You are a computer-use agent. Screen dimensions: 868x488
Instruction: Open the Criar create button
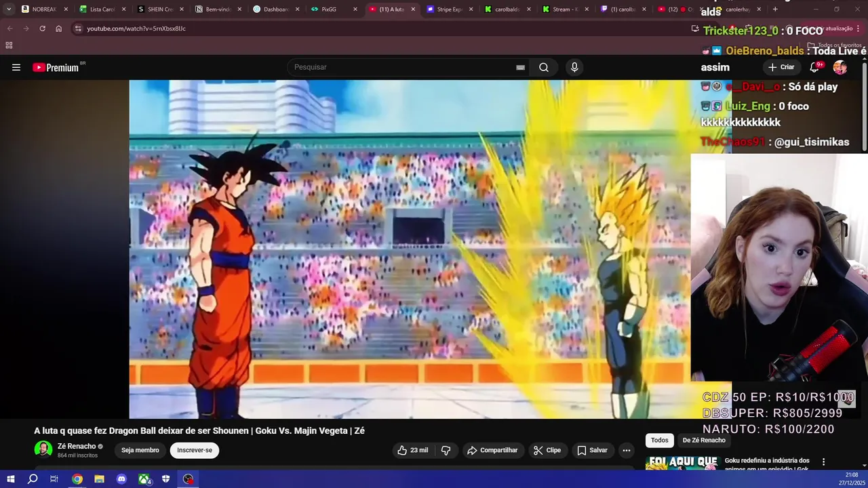(x=781, y=67)
